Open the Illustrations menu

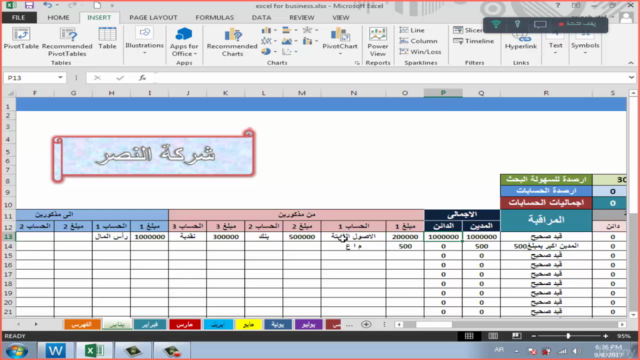[x=144, y=41]
